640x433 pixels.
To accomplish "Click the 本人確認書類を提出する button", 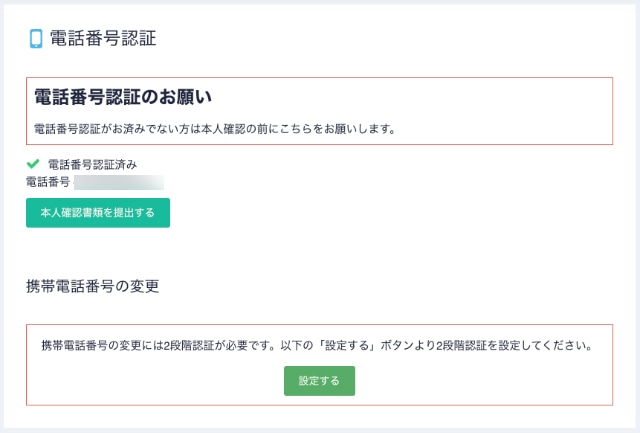I will [98, 213].
